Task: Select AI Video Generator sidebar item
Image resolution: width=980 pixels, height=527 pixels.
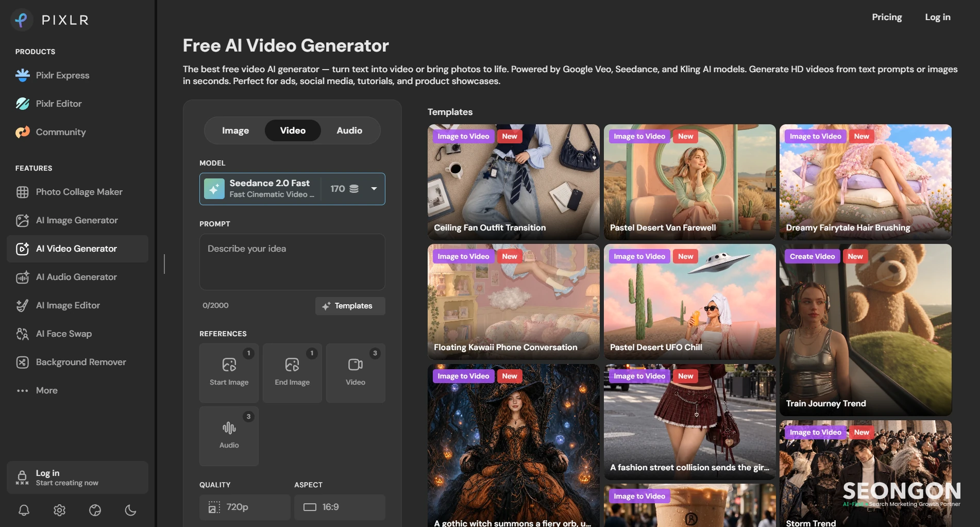Action: point(77,249)
